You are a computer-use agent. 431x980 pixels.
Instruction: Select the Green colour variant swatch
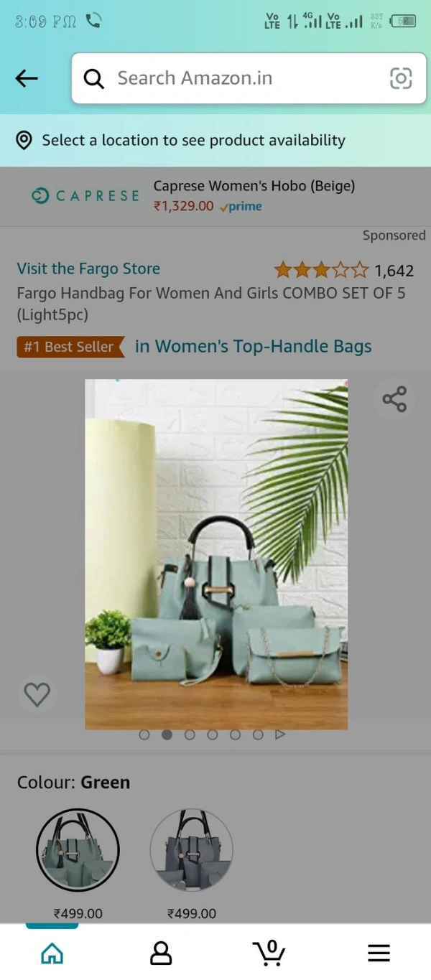tap(78, 850)
